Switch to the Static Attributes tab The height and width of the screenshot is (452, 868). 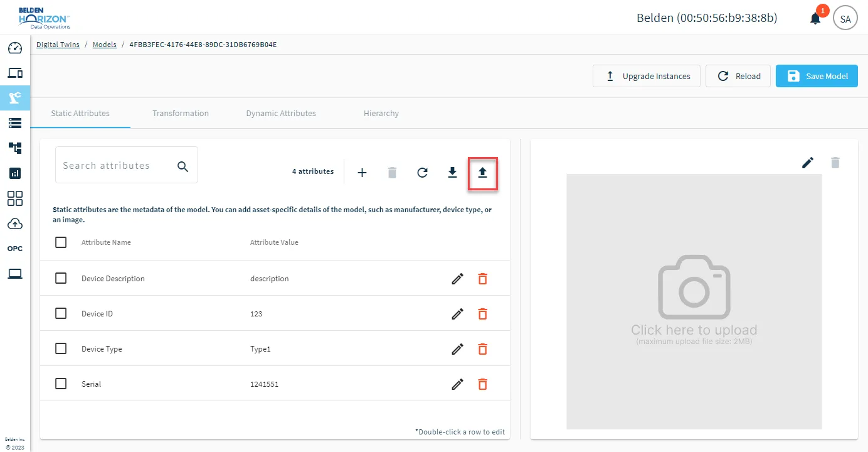pyautogui.click(x=80, y=114)
